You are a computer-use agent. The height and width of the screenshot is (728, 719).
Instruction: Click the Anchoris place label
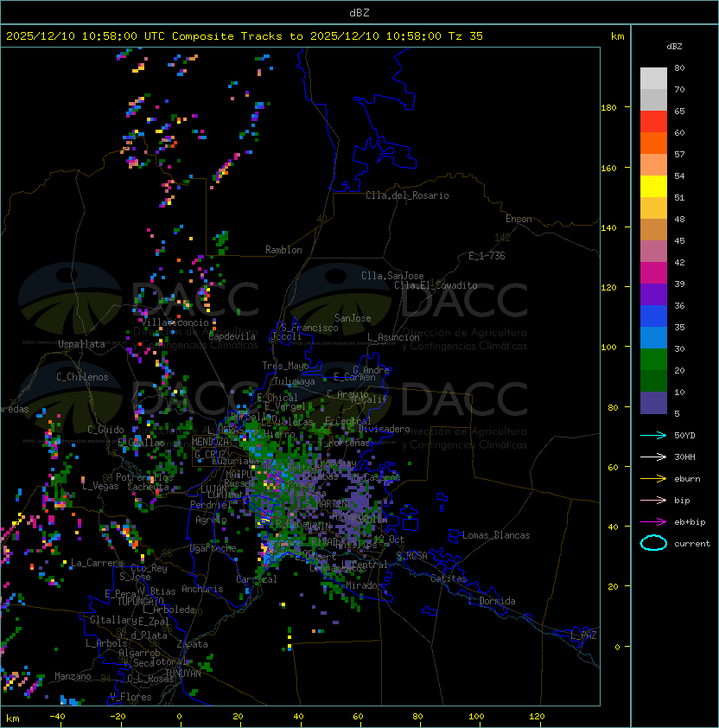[x=202, y=589]
